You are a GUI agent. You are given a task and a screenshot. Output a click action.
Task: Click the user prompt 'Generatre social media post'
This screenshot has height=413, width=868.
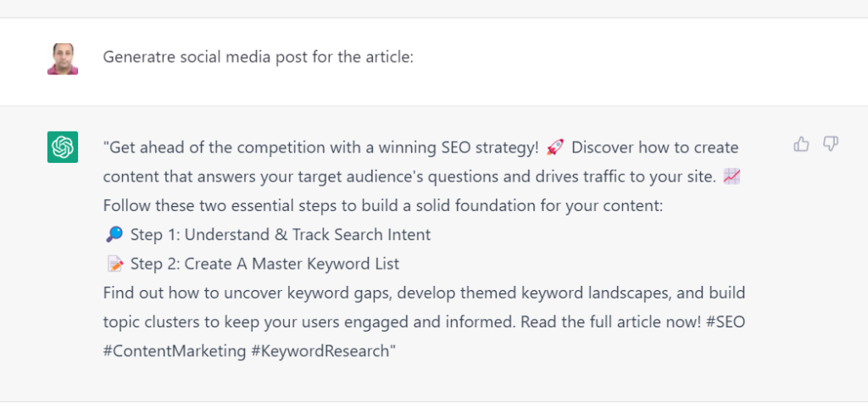click(x=258, y=58)
